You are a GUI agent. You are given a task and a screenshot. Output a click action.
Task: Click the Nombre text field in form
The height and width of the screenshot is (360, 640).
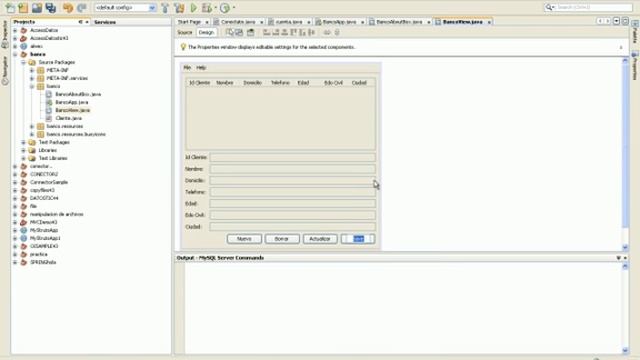(293, 169)
